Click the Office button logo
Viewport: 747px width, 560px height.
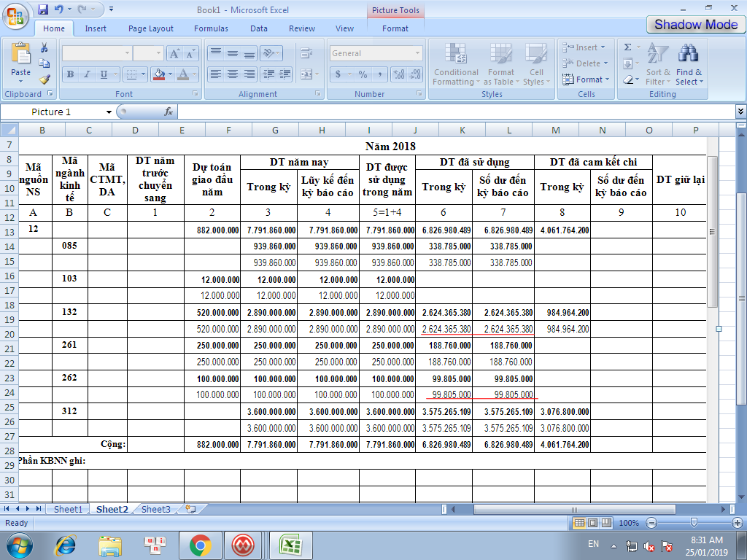15,15
